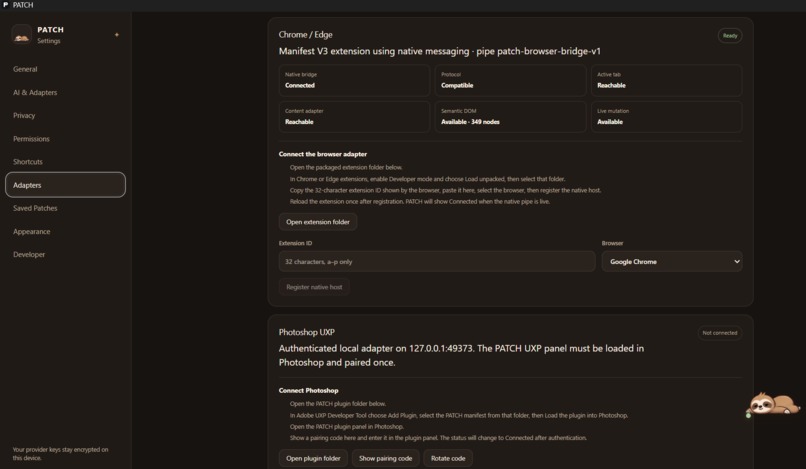Click the PATCH sloth logo in sidebar
Viewport: 806px width, 469px height.
(x=22, y=34)
